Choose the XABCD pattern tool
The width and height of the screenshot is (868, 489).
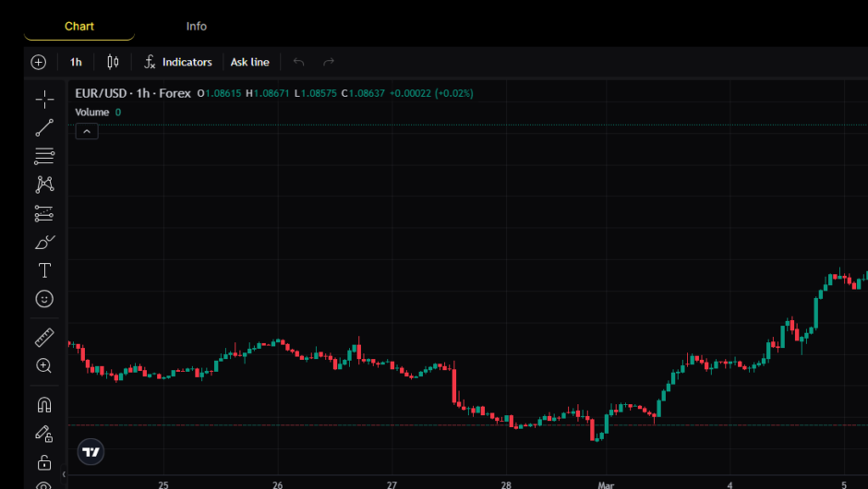click(x=44, y=185)
